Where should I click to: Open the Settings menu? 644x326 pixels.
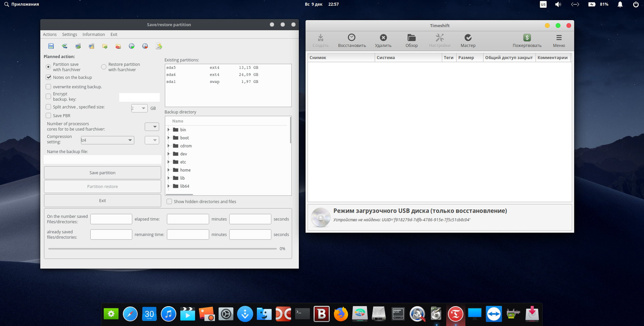[x=70, y=34]
